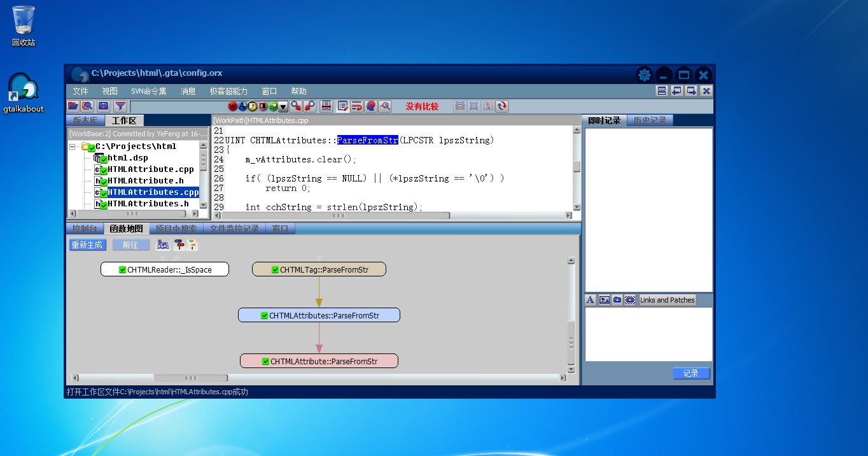Click the magnifier icon with red arrow
Image resolution: width=868 pixels, height=456 pixels.
point(296,106)
